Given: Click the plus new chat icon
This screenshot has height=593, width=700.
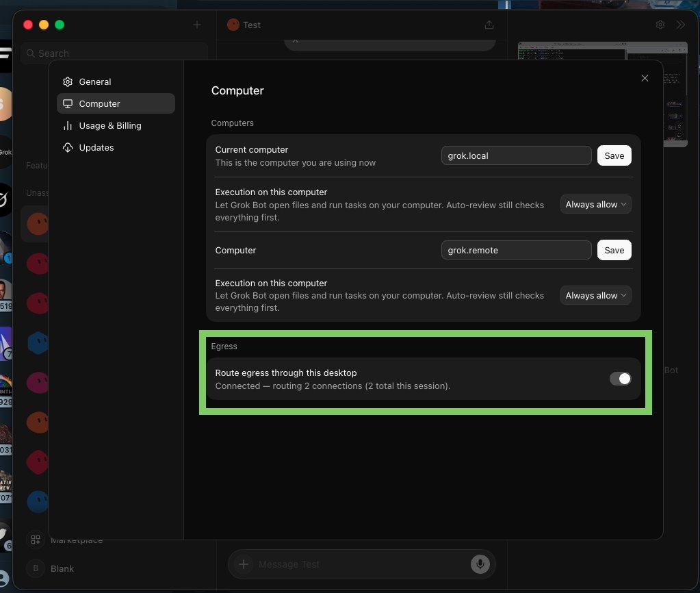Looking at the screenshot, I should (x=197, y=25).
